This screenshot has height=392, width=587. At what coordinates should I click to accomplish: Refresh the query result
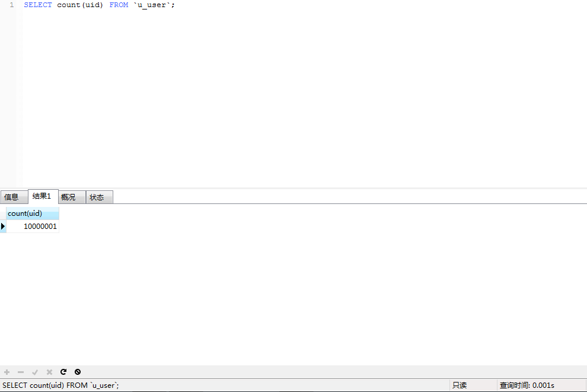tap(63, 372)
